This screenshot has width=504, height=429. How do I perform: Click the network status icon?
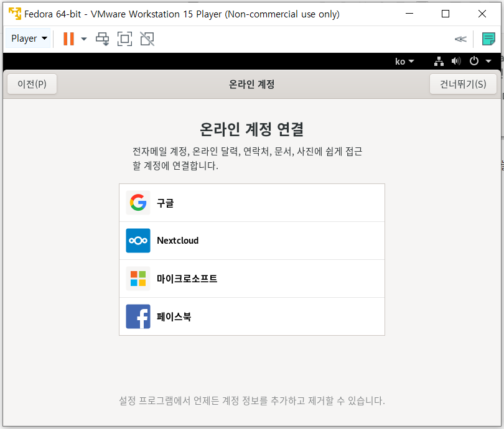tap(439, 61)
